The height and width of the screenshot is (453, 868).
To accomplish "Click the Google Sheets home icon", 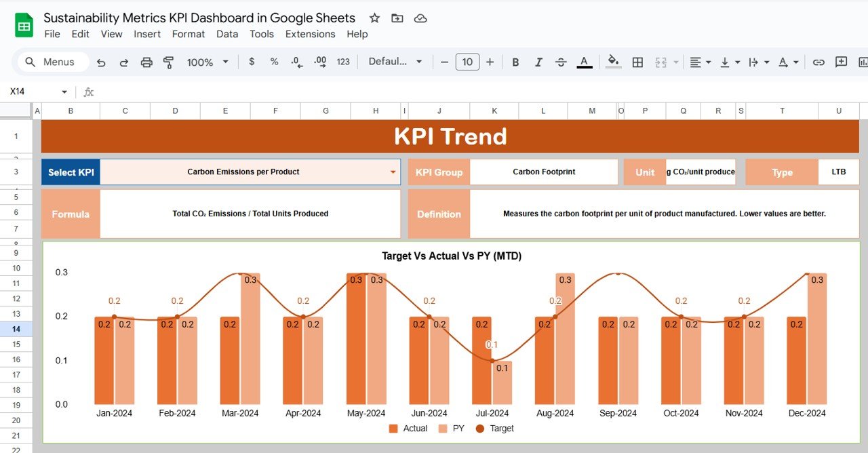I will pos(22,24).
